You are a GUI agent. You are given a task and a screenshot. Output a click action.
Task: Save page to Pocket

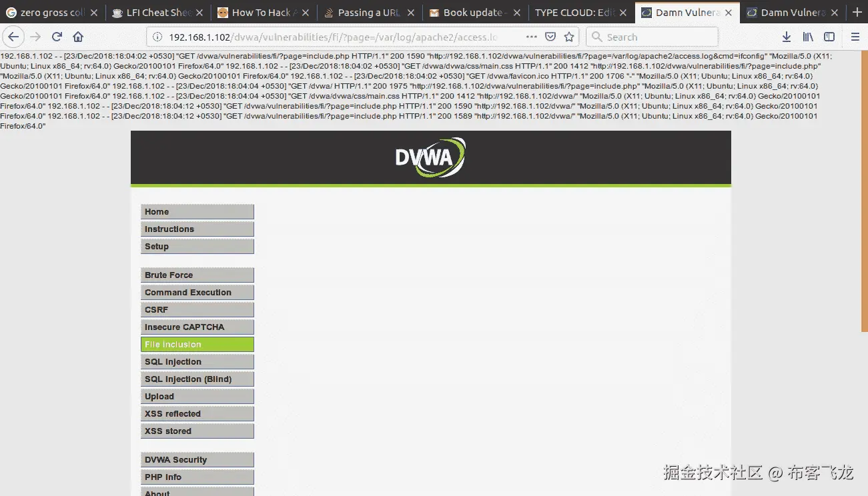(550, 37)
